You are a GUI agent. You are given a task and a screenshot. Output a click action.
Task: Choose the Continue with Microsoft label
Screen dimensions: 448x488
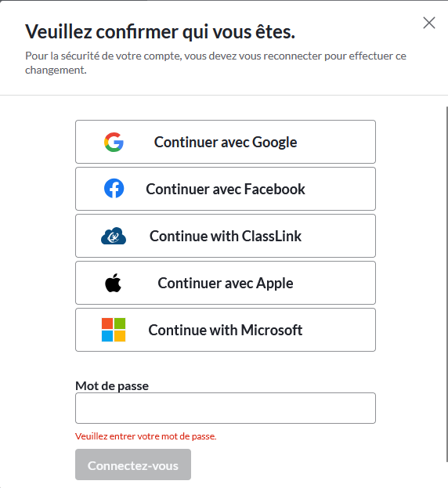coord(226,330)
